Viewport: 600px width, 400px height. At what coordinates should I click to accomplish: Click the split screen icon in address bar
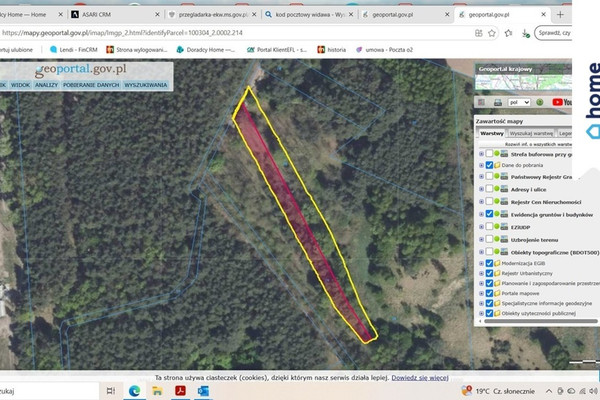[x=479, y=33]
